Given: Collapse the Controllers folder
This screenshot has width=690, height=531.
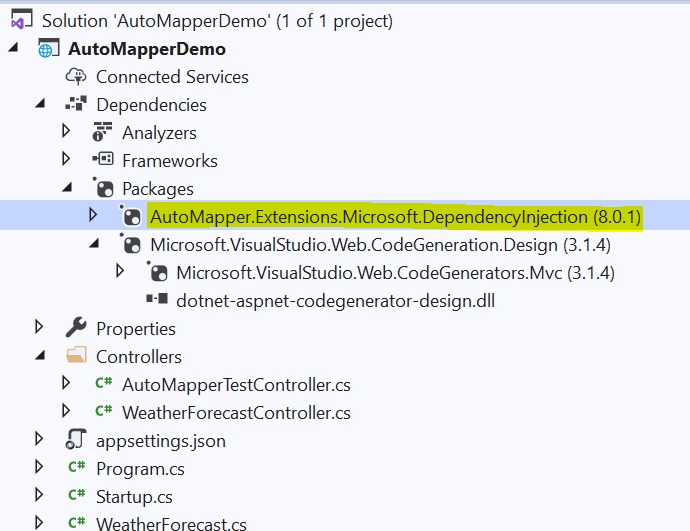Looking at the screenshot, I should (x=40, y=355).
